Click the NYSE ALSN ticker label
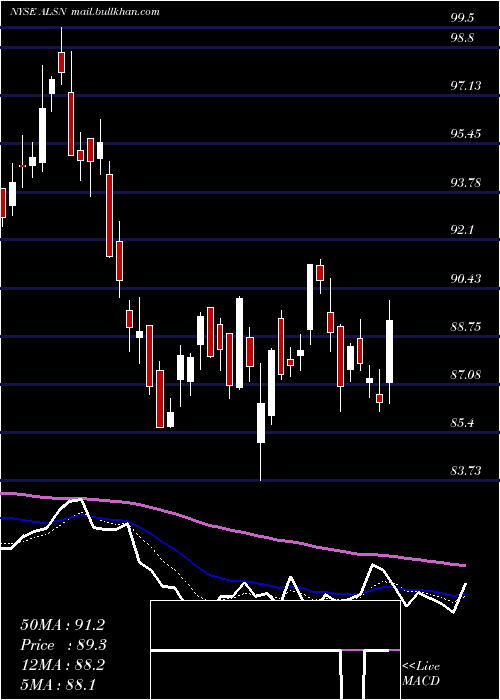This screenshot has width=500, height=700. pyautogui.click(x=38, y=12)
